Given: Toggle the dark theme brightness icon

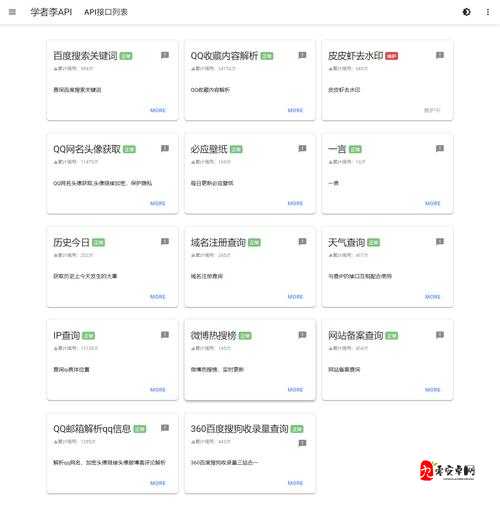Looking at the screenshot, I should click(x=466, y=12).
